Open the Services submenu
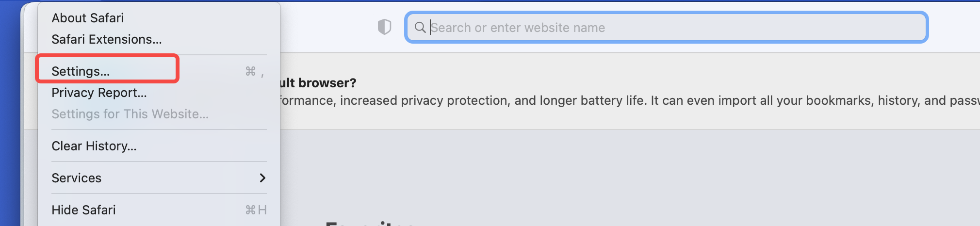This screenshot has width=980, height=226. (77, 178)
